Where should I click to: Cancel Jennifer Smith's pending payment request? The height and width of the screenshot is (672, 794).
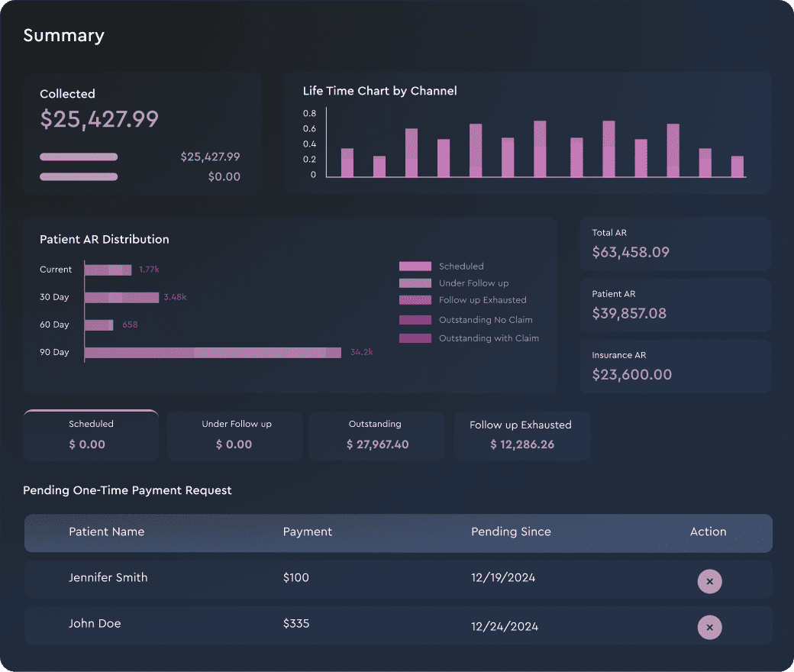click(x=709, y=581)
